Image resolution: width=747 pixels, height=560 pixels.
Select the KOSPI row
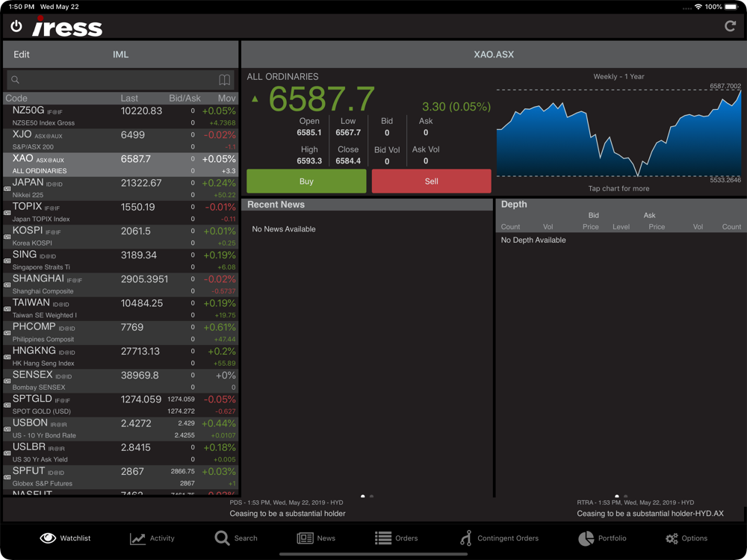(x=120, y=237)
